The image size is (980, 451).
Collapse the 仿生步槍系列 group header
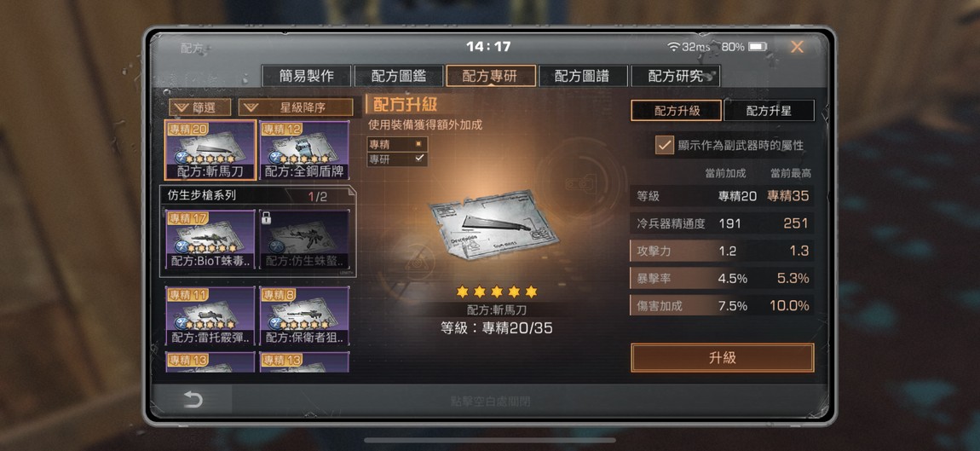[257, 196]
